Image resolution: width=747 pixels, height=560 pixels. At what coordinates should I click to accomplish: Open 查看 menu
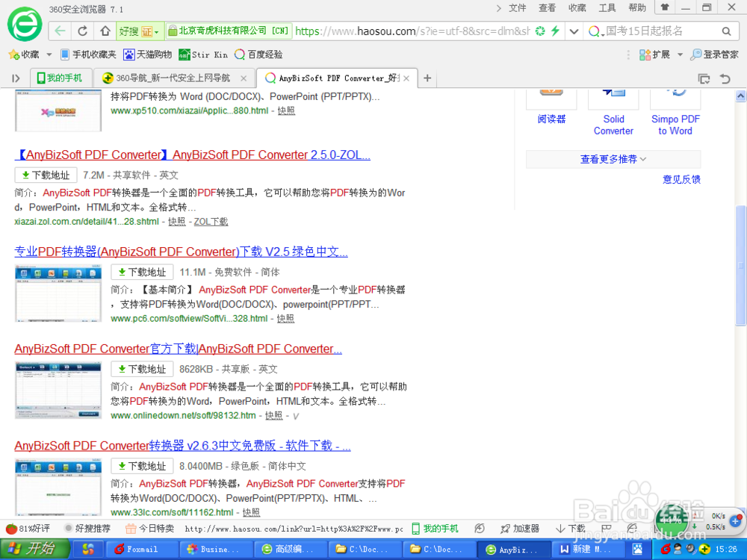(x=547, y=7)
